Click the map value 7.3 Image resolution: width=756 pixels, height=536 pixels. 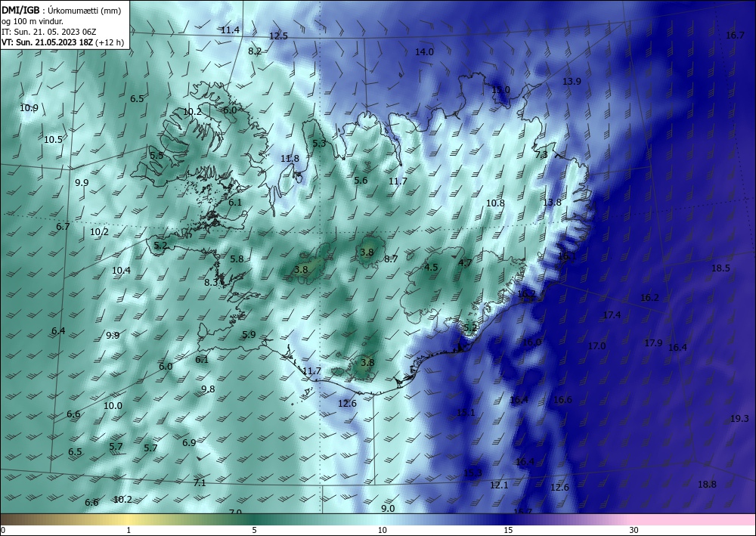(541, 155)
